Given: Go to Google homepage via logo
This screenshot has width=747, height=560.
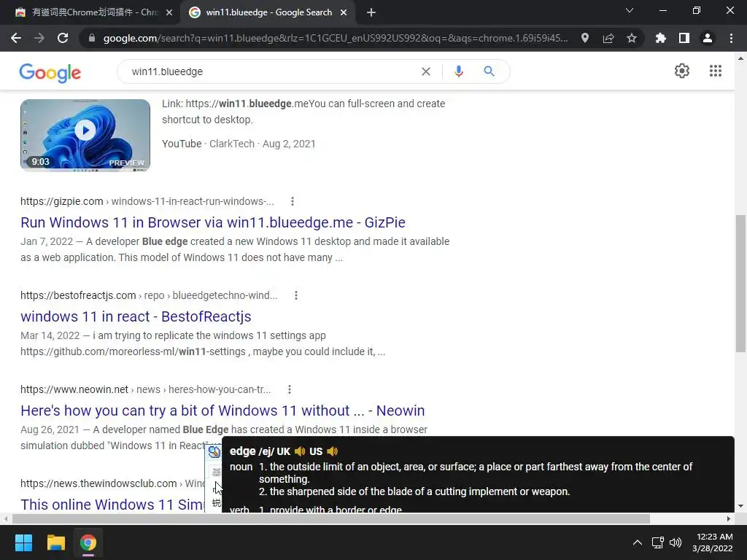Looking at the screenshot, I should (50, 72).
